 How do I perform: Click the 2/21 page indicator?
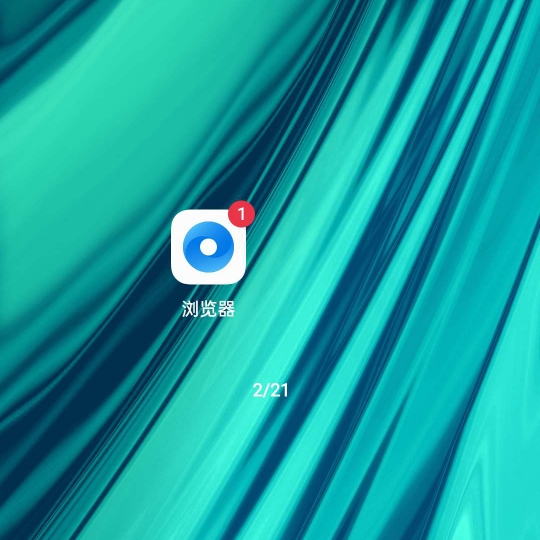(270, 391)
